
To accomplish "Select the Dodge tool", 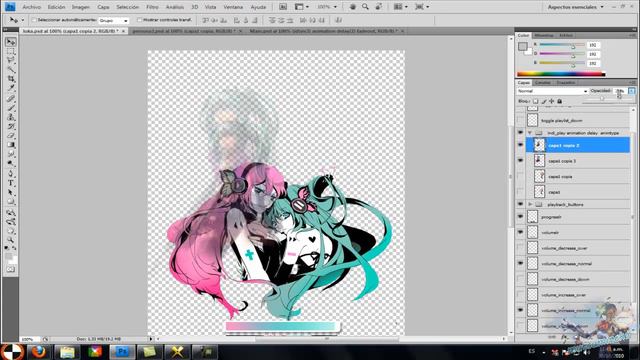I will click(x=11, y=163).
